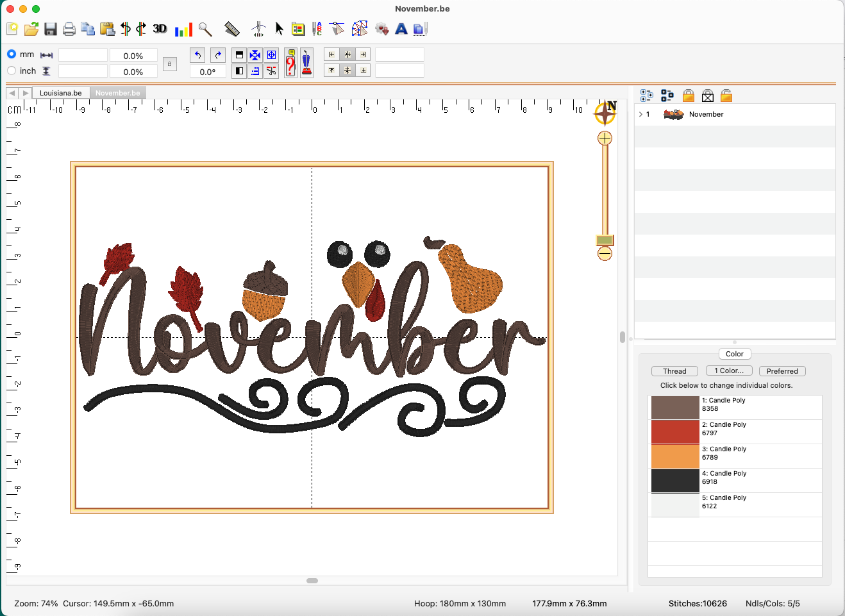Click the magnifying glass zoom tool

click(x=205, y=29)
